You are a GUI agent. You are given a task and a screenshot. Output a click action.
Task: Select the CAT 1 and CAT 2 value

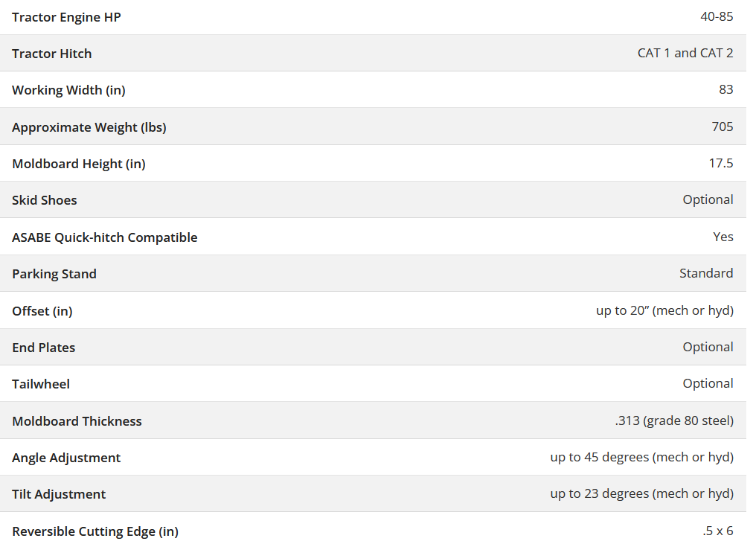(685, 53)
